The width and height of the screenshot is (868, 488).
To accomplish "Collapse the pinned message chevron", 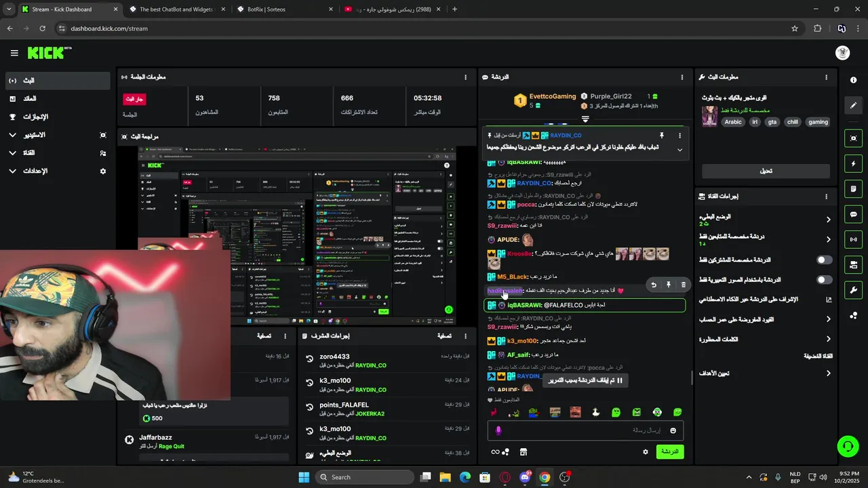I will tap(679, 150).
